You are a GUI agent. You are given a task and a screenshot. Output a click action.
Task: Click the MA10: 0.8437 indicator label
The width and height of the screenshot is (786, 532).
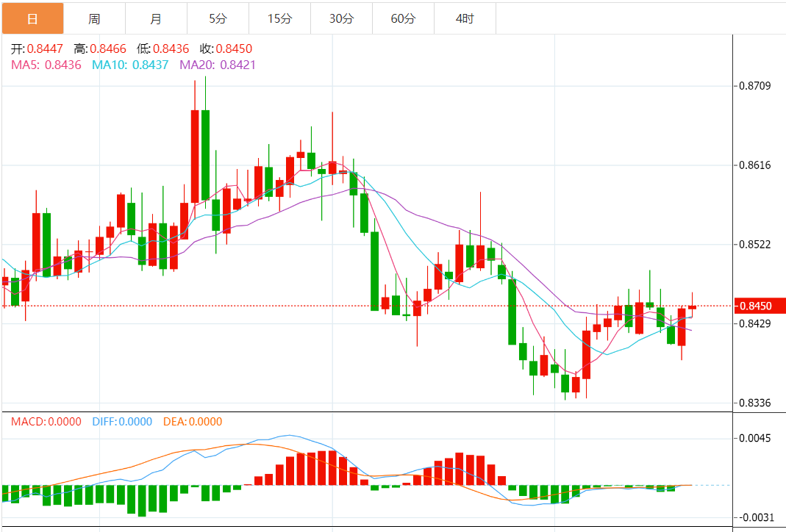[x=130, y=65]
